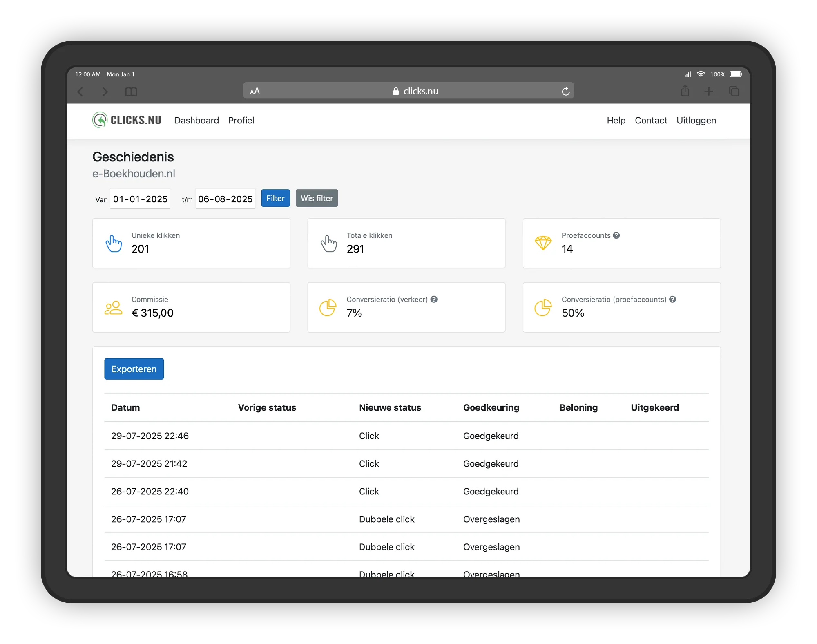Open the Dashboard menu item
The width and height of the screenshot is (817, 644).
click(x=196, y=121)
